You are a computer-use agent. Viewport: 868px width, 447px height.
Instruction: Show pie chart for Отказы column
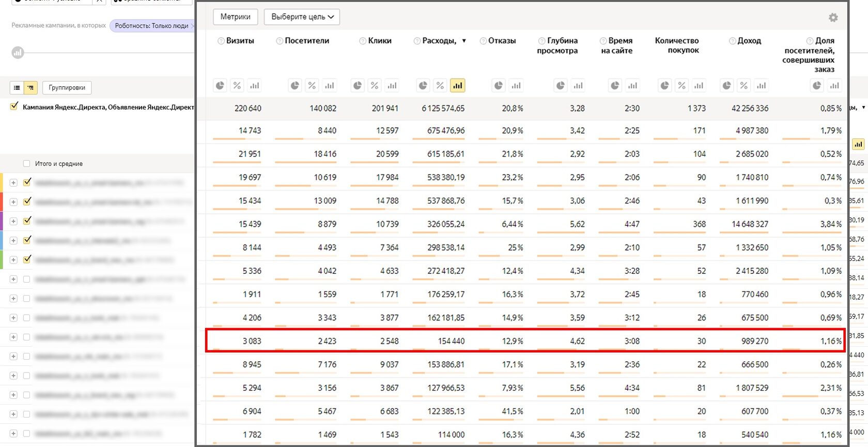coord(499,86)
